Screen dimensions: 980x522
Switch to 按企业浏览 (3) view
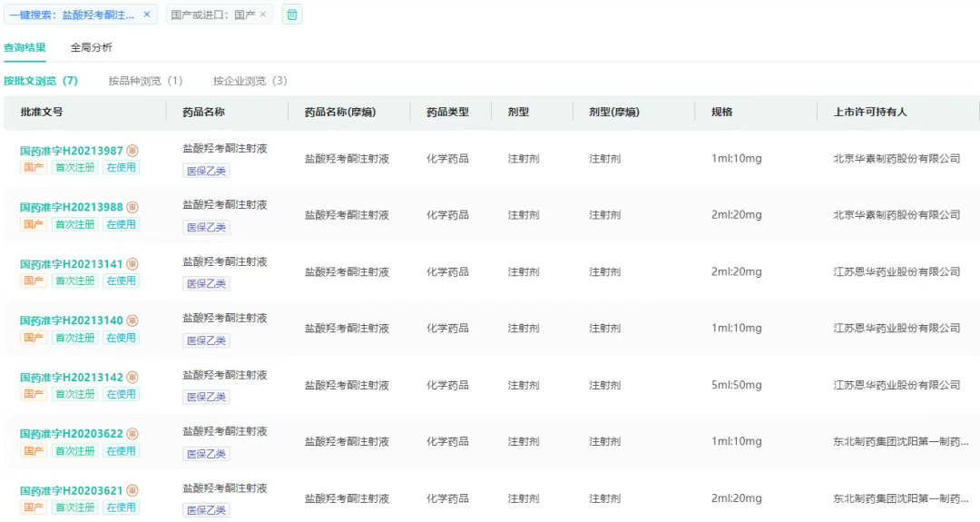[x=250, y=81]
